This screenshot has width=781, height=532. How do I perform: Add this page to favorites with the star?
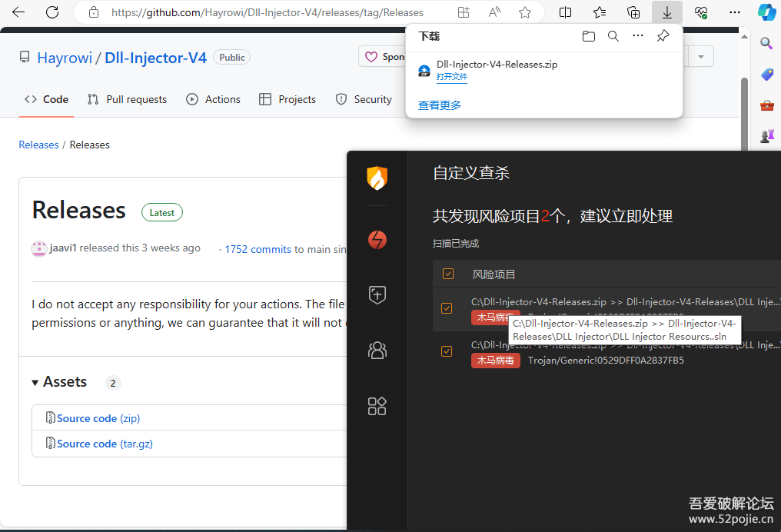coord(525,12)
